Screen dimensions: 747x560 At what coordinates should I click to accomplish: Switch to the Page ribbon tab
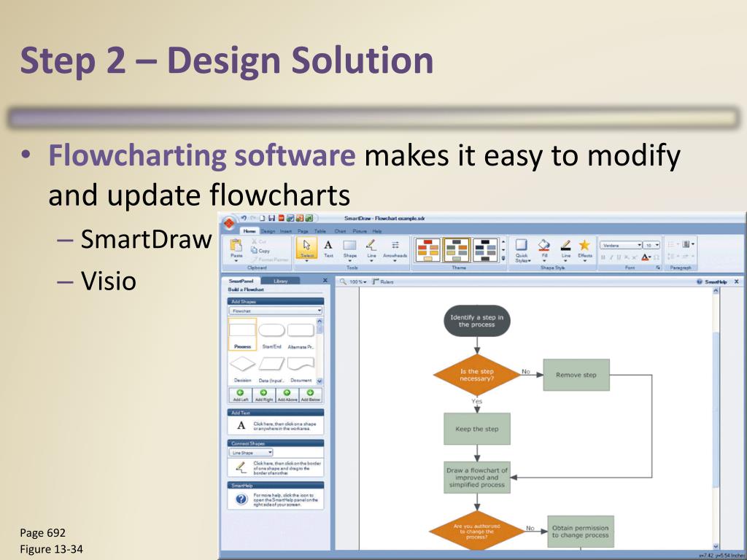coord(303,231)
